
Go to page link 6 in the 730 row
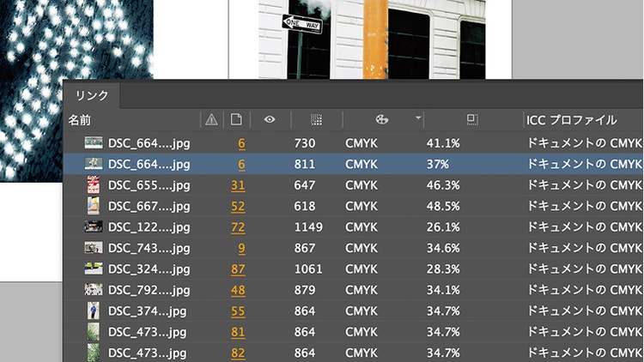[x=241, y=143]
